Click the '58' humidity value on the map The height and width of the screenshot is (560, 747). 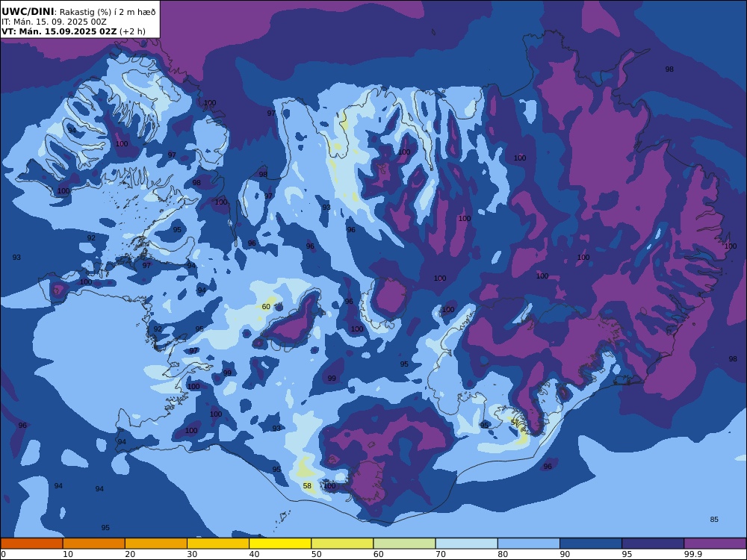coord(307,486)
